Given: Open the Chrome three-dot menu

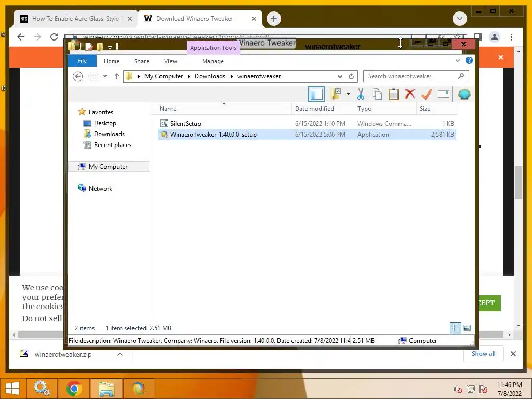Looking at the screenshot, I should tap(512, 37).
